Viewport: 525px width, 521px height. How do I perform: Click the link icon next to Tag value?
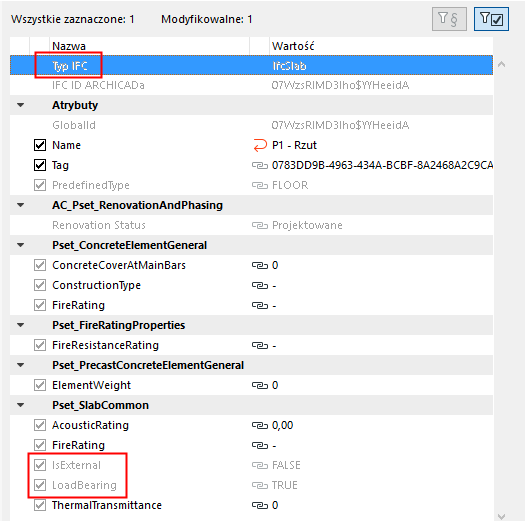tap(260, 165)
